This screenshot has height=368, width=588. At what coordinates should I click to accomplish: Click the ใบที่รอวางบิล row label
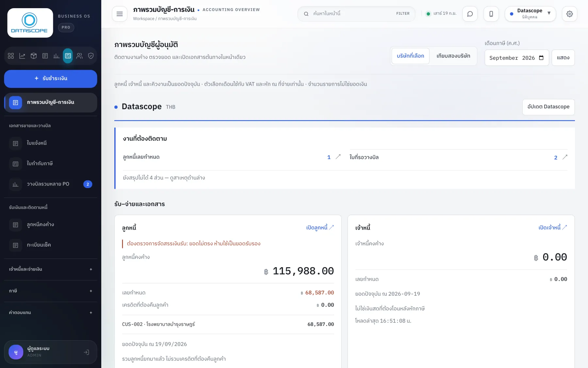tap(364, 157)
